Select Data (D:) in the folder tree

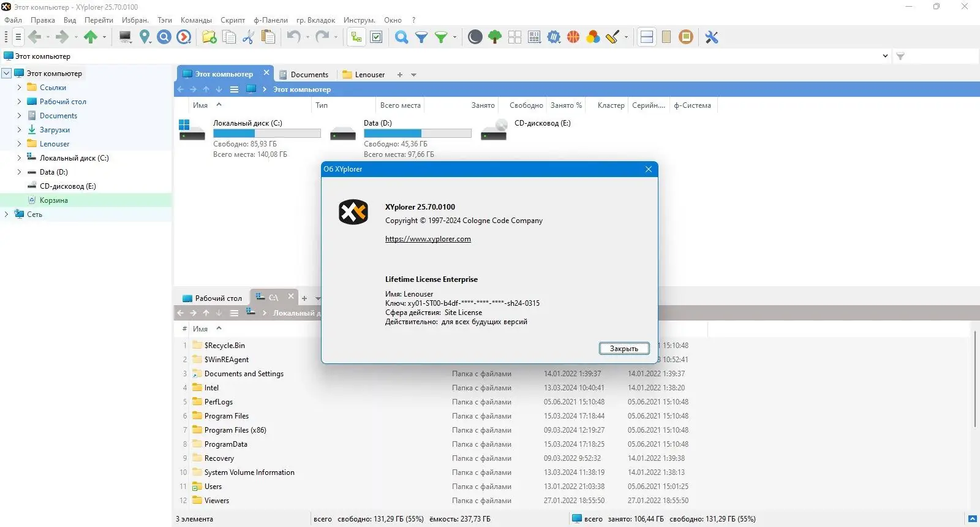53,172
